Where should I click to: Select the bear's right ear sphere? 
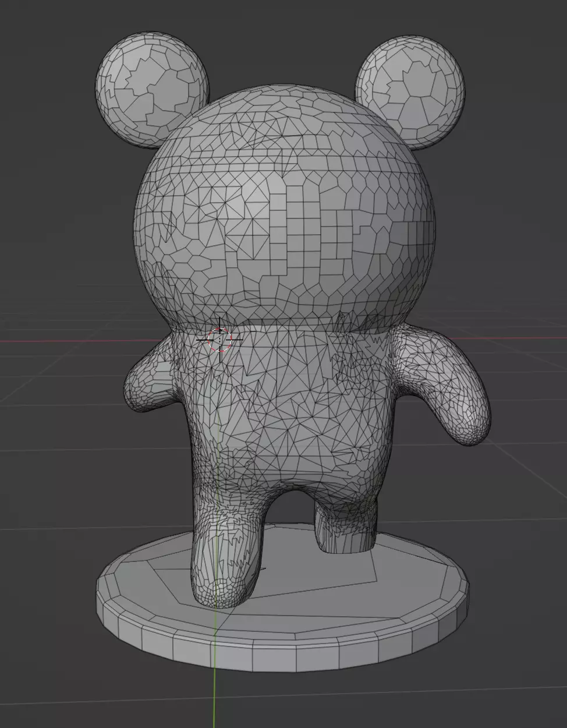(x=410, y=93)
